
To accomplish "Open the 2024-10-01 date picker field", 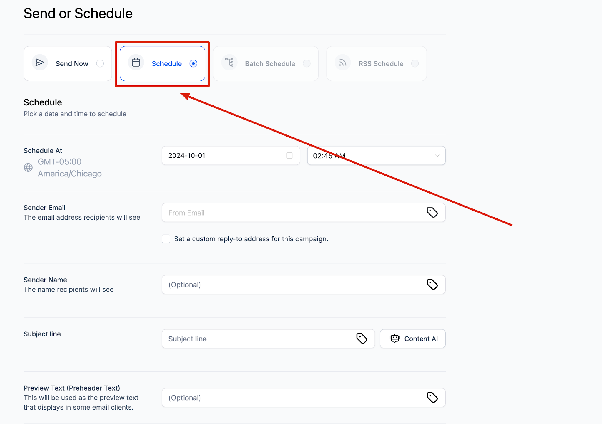I will (231, 156).
